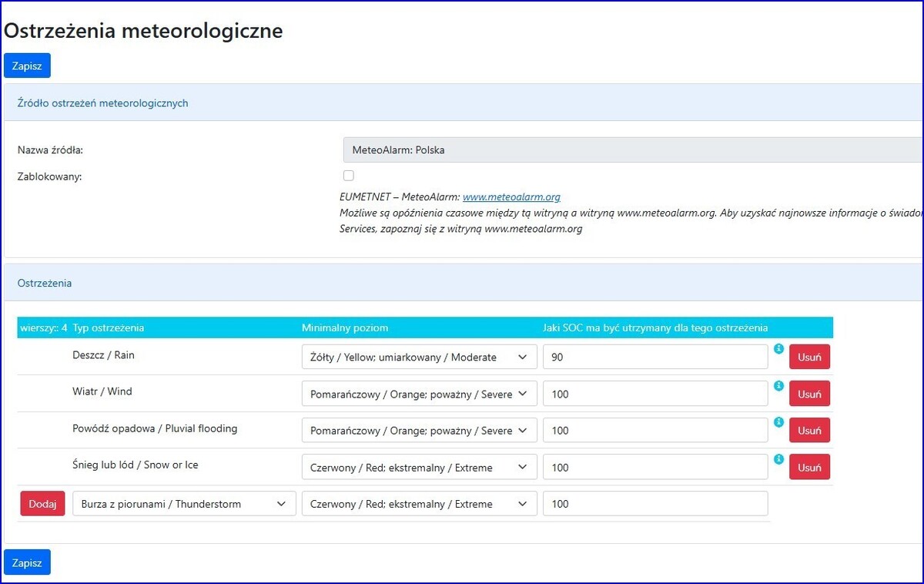Open minimum level dropdown for Snow or Ice
The width and height of the screenshot is (924, 584).
click(x=419, y=467)
